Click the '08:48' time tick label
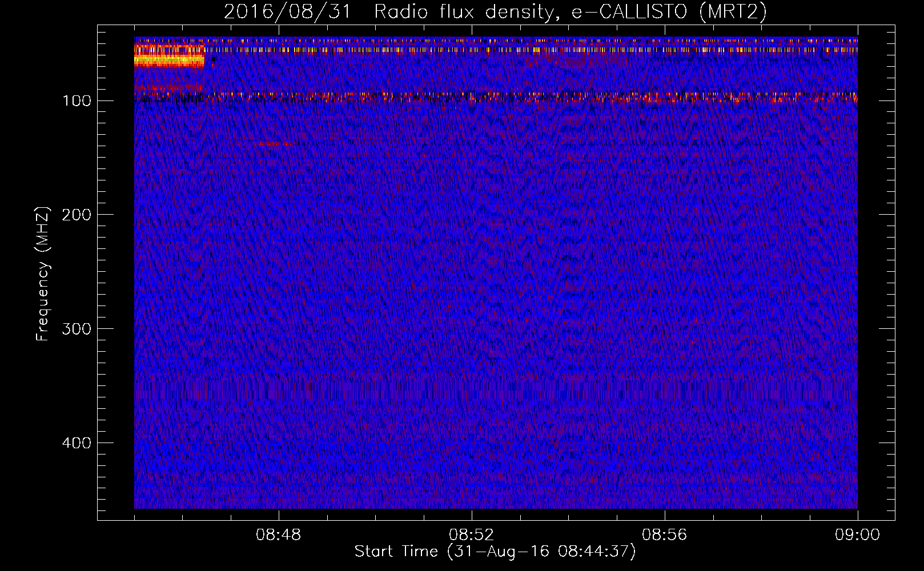The height and width of the screenshot is (571, 924). (279, 535)
